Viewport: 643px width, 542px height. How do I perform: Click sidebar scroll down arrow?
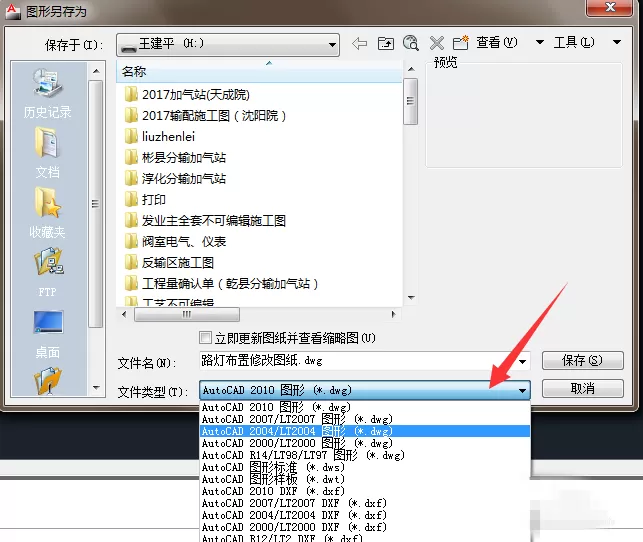coord(96,387)
